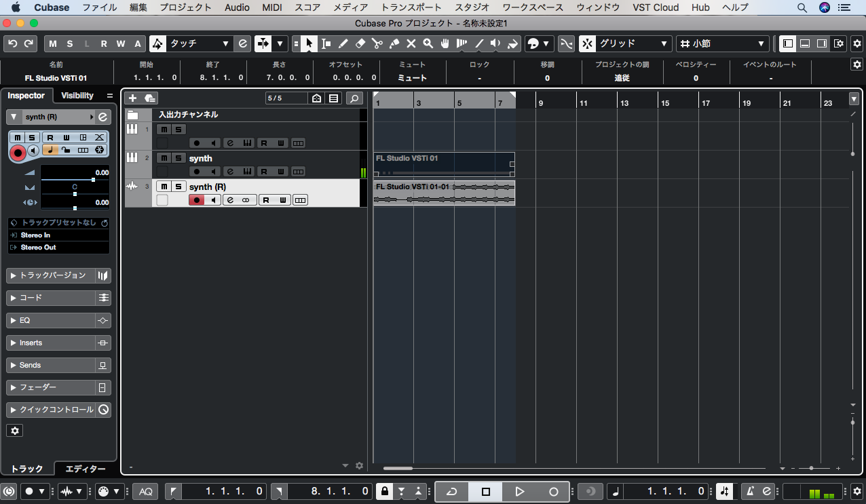Open Spotlight search in the menu bar
The width and height of the screenshot is (866, 504).
coord(802,7)
